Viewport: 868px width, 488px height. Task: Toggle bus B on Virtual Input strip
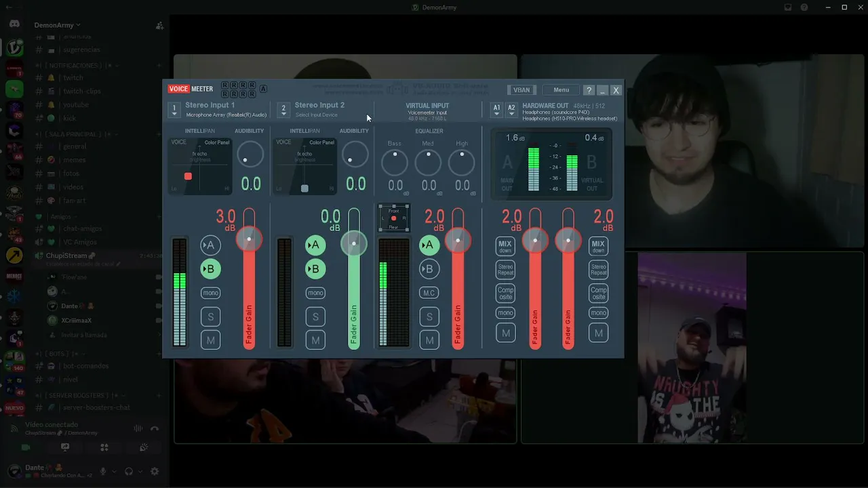429,269
